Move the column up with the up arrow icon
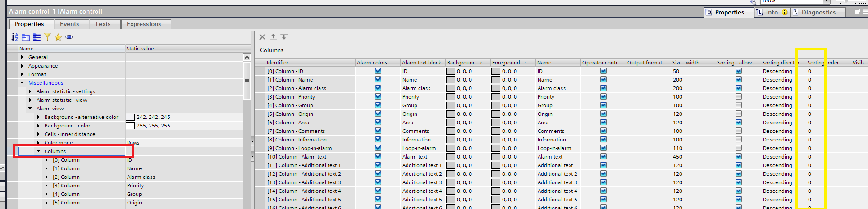The height and width of the screenshot is (209, 868). [273, 37]
